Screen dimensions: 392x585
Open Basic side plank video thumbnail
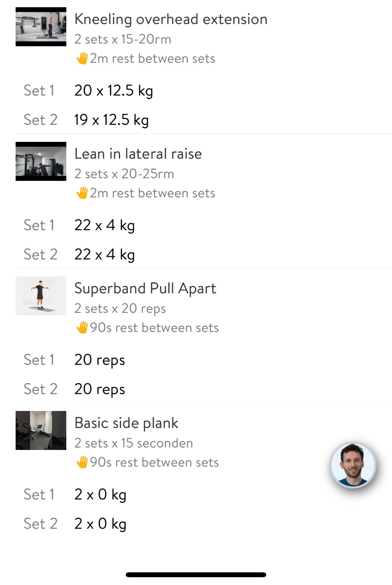click(41, 430)
